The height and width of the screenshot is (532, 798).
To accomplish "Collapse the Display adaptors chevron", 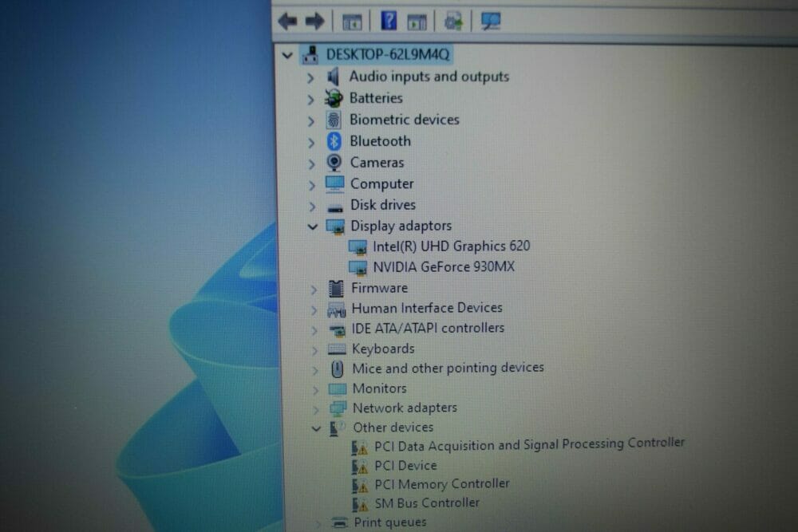I will point(313,227).
